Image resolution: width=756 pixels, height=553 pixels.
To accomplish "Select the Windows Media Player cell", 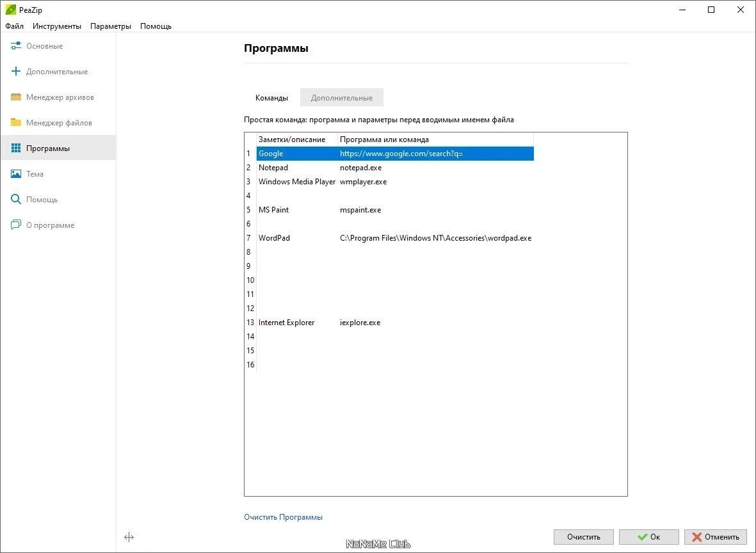I will [x=297, y=181].
